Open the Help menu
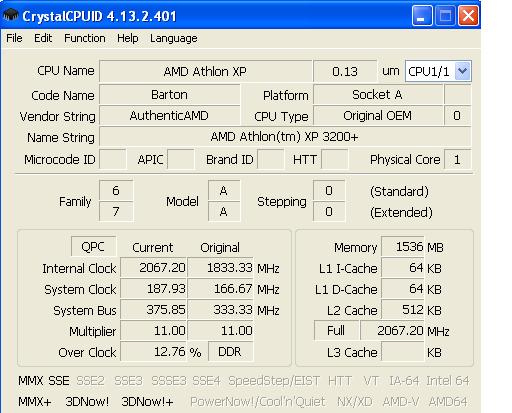Viewport: 512px width, 413px height. pos(128,38)
